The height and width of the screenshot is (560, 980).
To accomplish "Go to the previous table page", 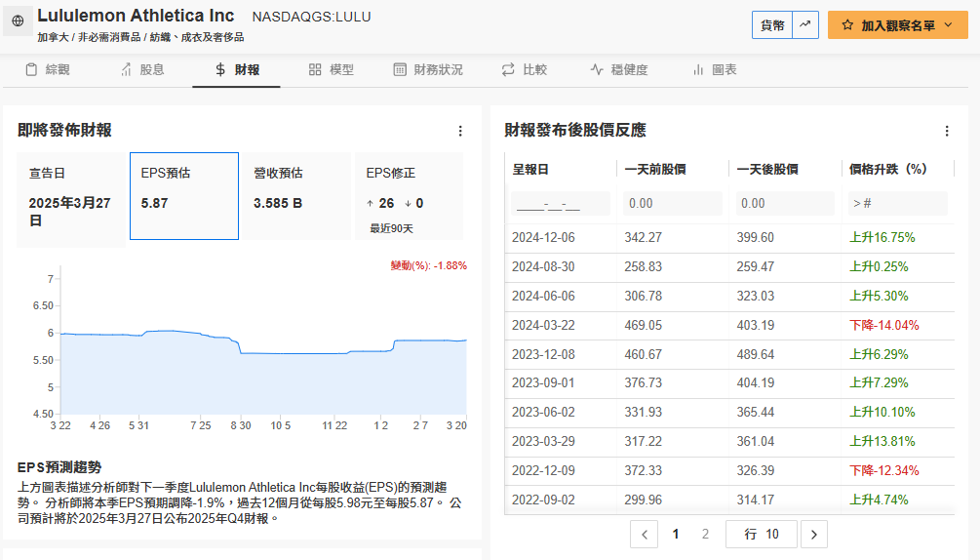I will pos(645,535).
